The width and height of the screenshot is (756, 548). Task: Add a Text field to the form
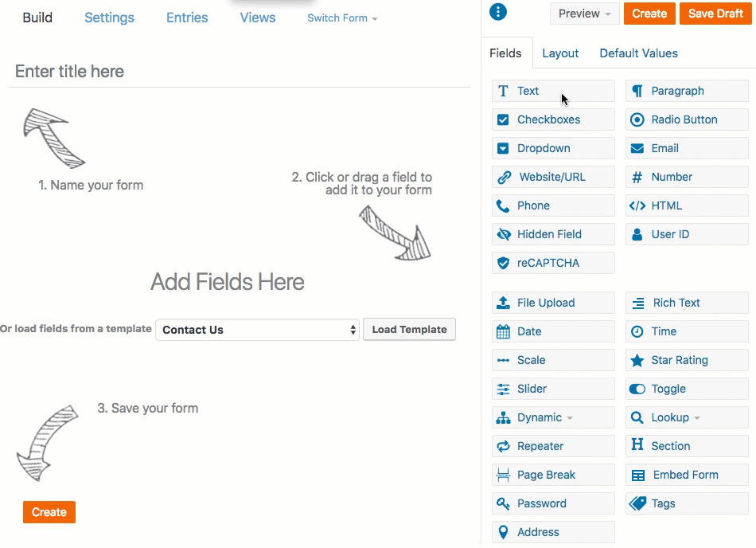pyautogui.click(x=552, y=91)
